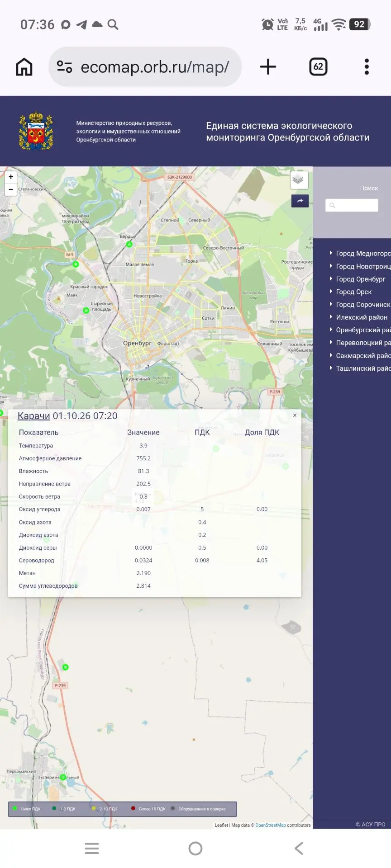The width and height of the screenshot is (391, 868).
Task: Expand Город Оренбург tree item
Action: click(x=360, y=279)
